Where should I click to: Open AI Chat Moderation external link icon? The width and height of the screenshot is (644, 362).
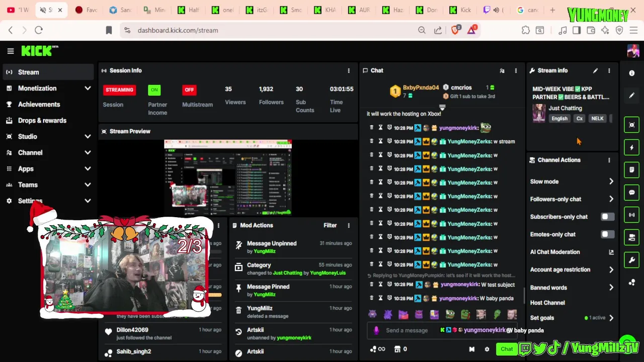tap(611, 252)
